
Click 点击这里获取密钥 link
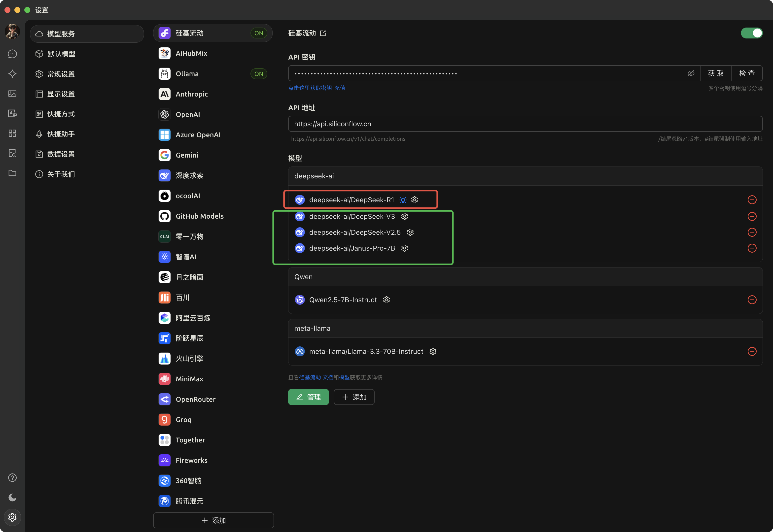(x=310, y=88)
